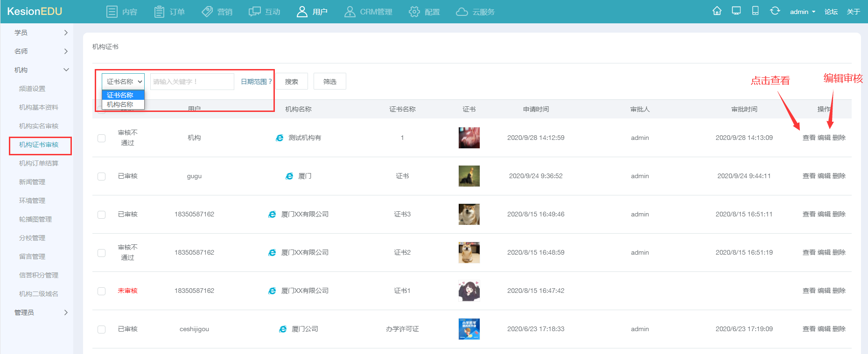
Task: Open 留言管理 in sidebar
Action: (32, 257)
